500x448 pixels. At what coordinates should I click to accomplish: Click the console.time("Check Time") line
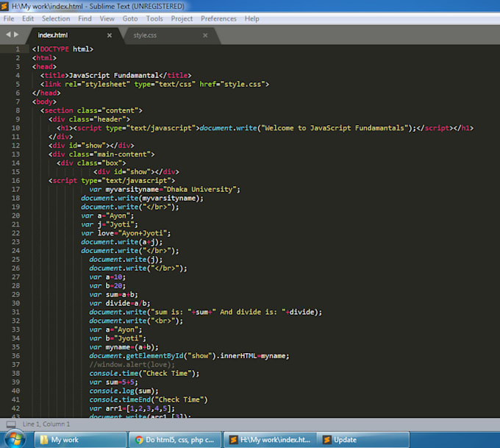point(144,374)
